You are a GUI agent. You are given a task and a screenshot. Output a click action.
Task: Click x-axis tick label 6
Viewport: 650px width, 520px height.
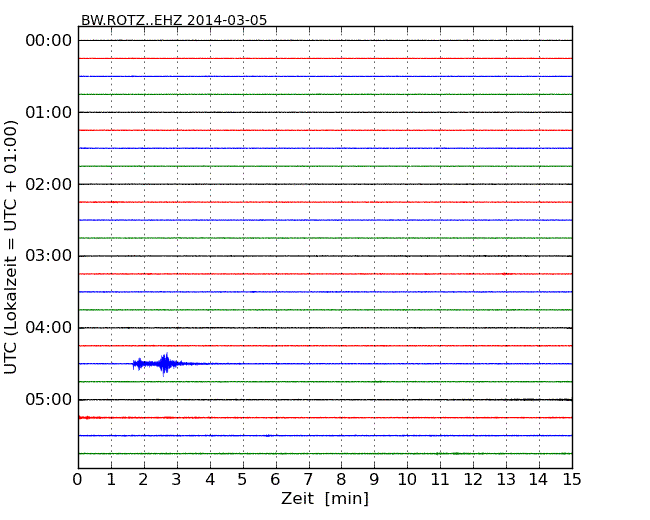[x=275, y=480]
